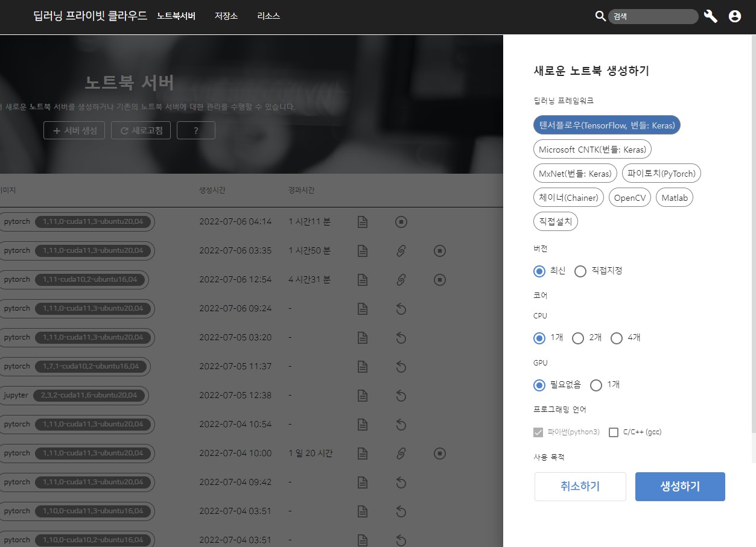756x547 pixels.
Task: Check the C/C++ (gcc) checkbox
Action: [x=614, y=432]
